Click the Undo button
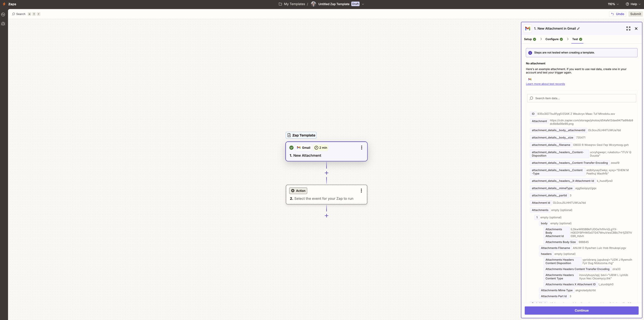Viewport: 644px width, 320px height. click(617, 14)
